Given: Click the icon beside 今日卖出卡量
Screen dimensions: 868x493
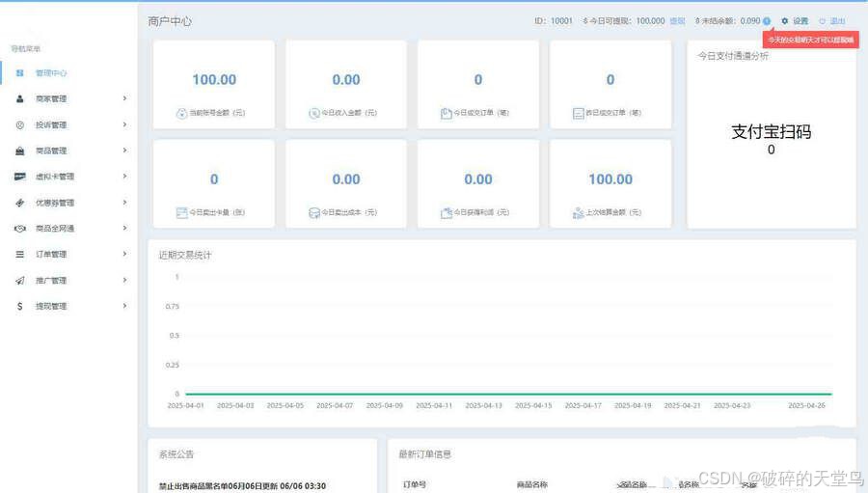Looking at the screenshot, I should coord(181,212).
